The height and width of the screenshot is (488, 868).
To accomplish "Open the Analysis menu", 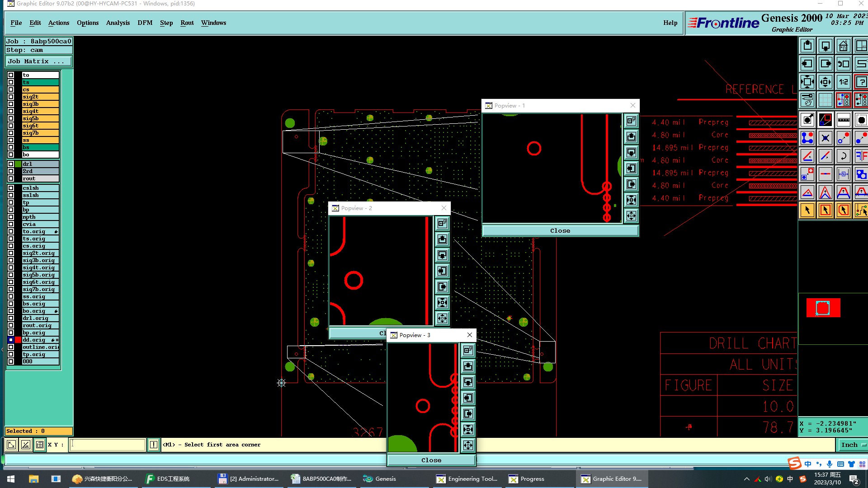I will pos(118,23).
